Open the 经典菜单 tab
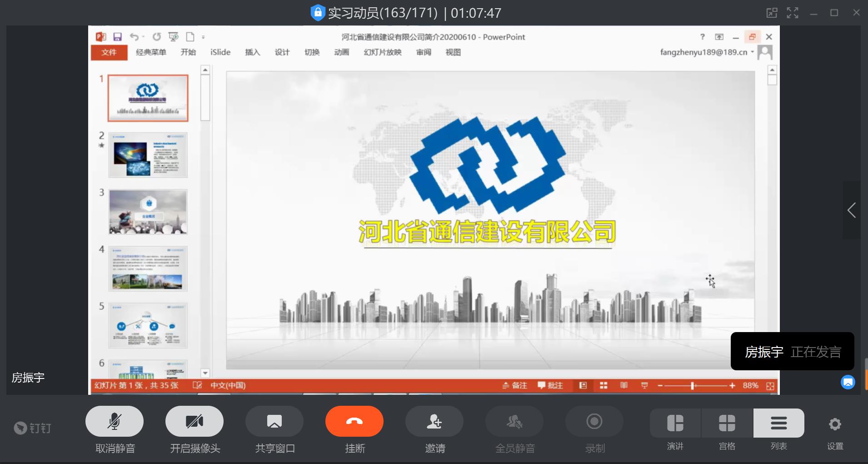Viewport: 868px width, 464px height. (151, 52)
